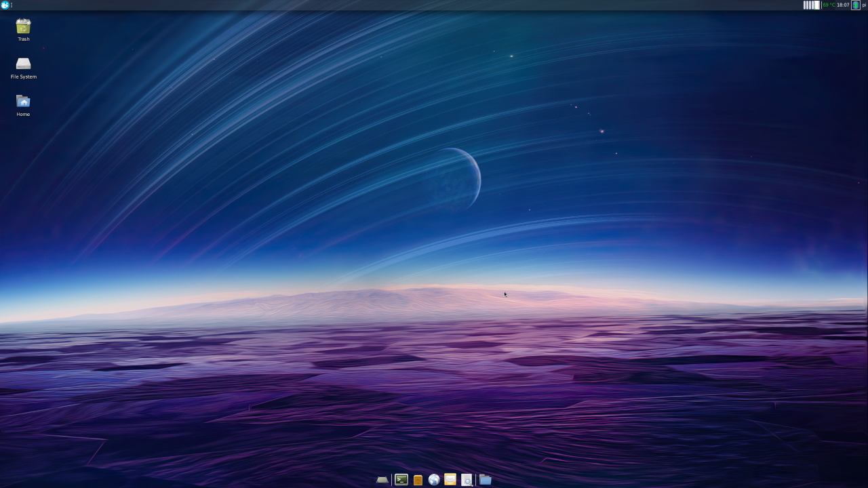Image resolution: width=868 pixels, height=488 pixels.
Task: Open the application finder magnifier icon
Action: [467, 480]
